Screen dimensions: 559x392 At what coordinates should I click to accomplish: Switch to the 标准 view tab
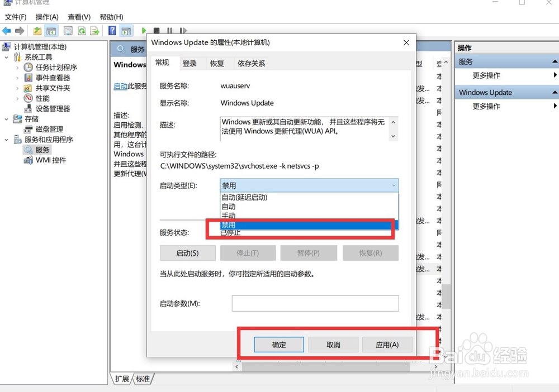pyautogui.click(x=143, y=379)
